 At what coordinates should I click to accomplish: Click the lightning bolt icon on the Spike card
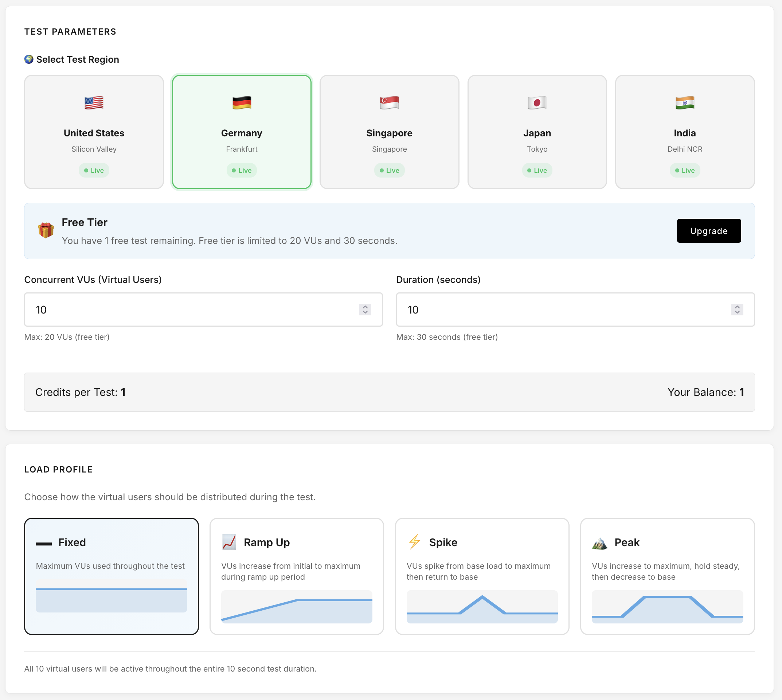415,542
